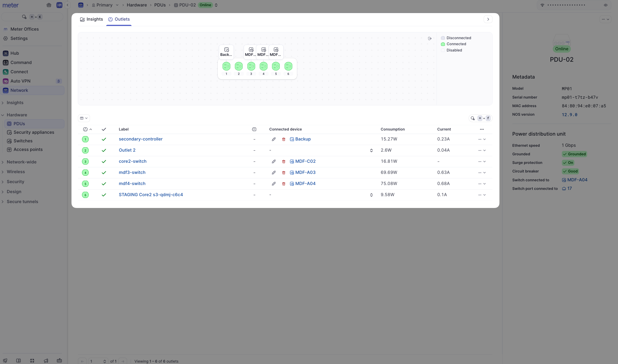618x364 pixels.
Task: Open the table search magnifier icon
Action: (472, 118)
